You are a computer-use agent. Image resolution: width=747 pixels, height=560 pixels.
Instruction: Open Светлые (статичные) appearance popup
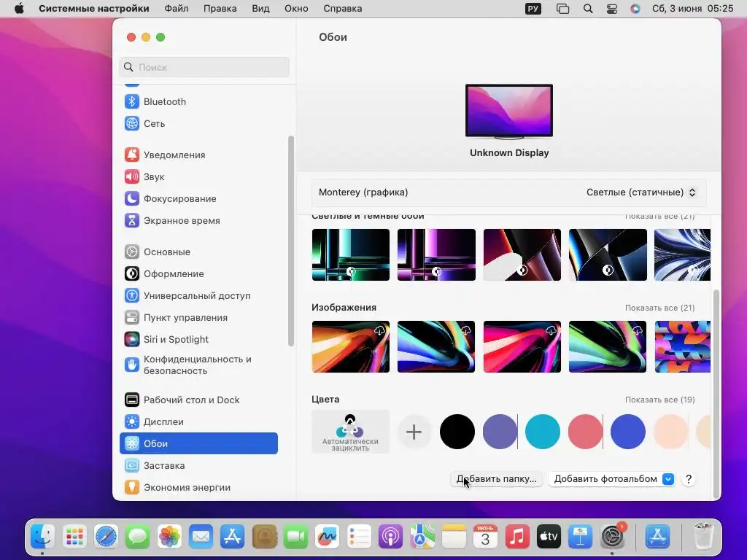click(x=640, y=192)
